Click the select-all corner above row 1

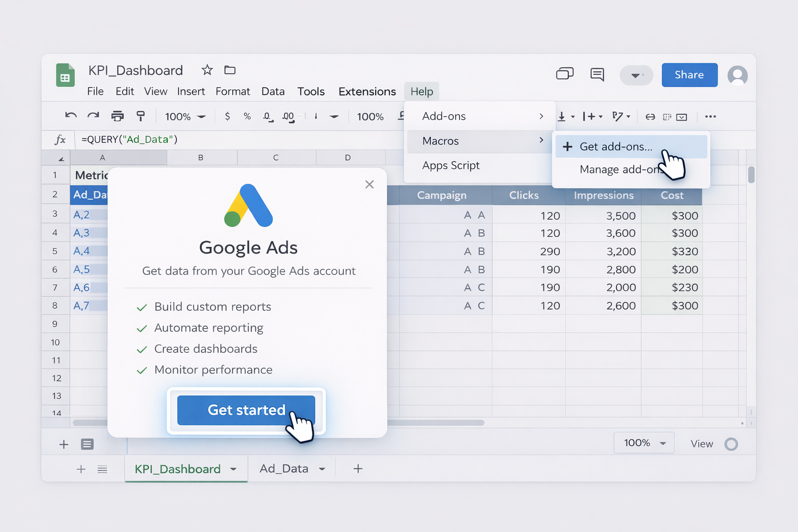56,157
